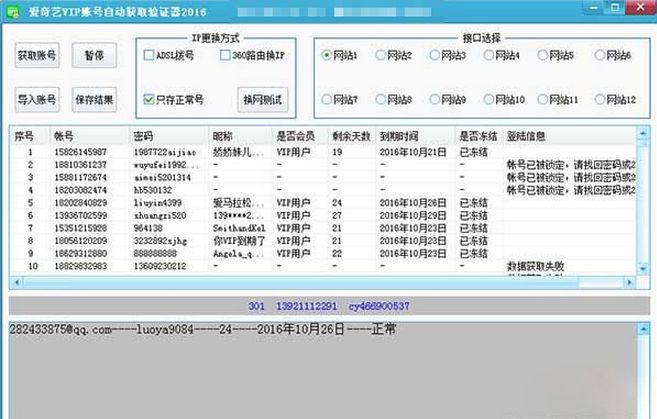Click the 导入账号 button

[x=37, y=100]
